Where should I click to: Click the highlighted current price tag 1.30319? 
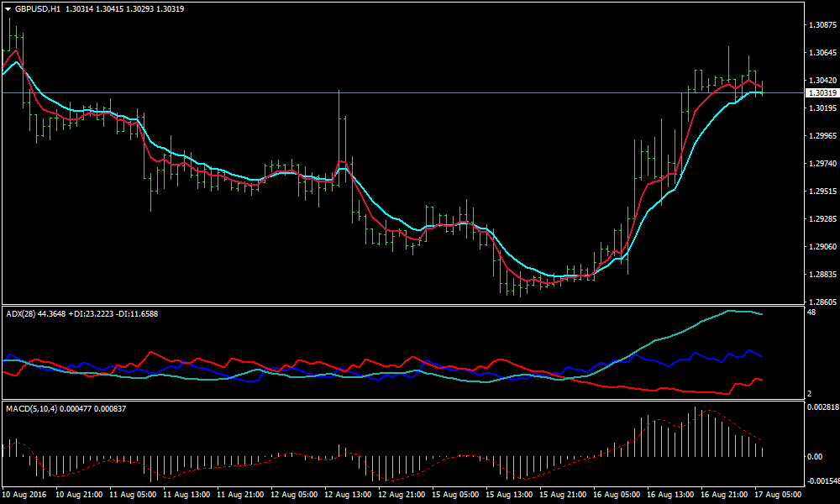[821, 92]
